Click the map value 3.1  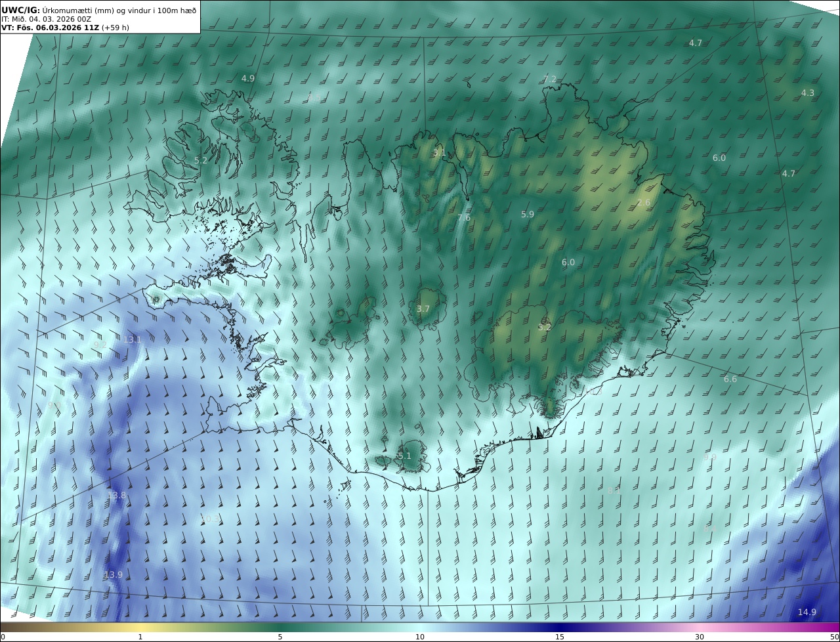439,153
